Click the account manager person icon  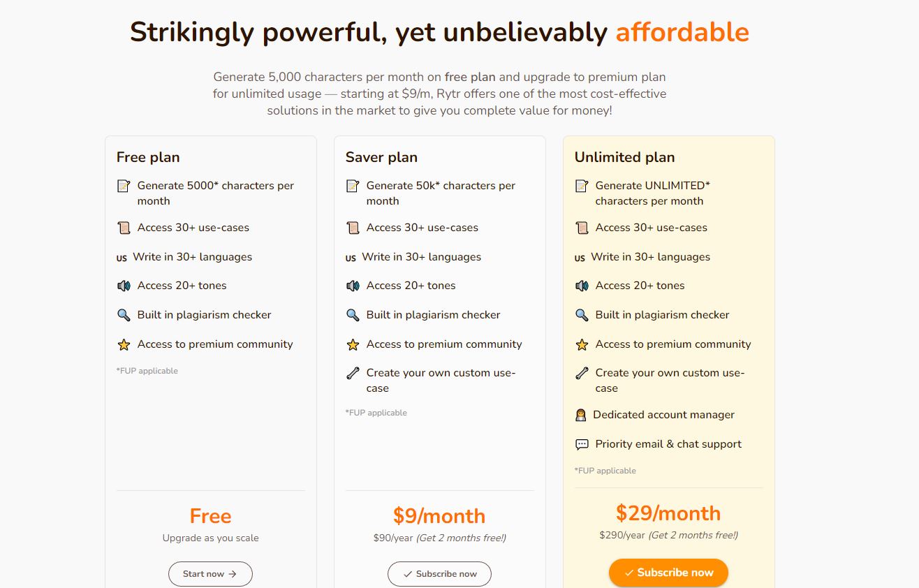tap(580, 415)
